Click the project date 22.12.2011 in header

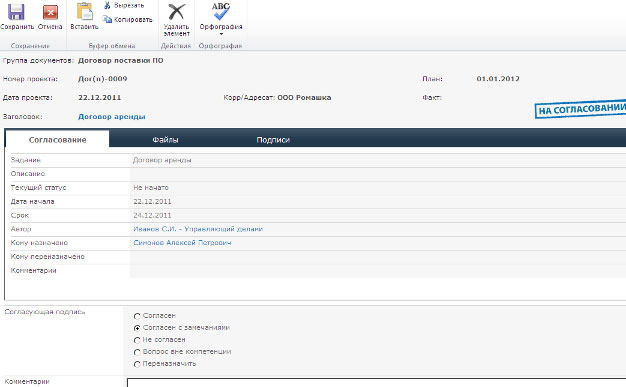coord(99,97)
